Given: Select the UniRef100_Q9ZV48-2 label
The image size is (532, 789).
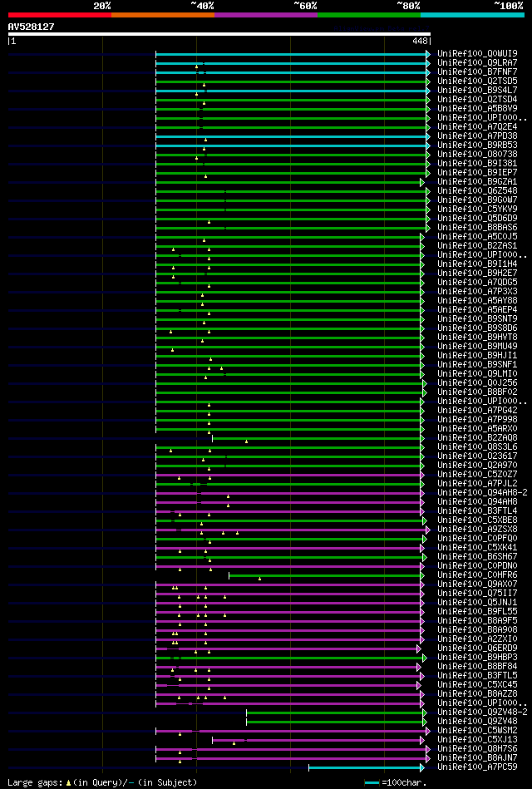Looking at the screenshot, I should click(x=482, y=713).
